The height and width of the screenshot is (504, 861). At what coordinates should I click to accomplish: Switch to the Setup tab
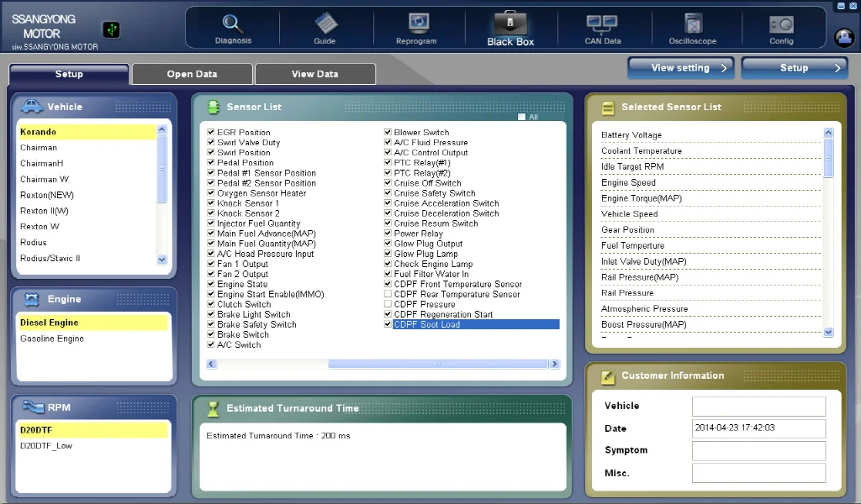pos(69,74)
